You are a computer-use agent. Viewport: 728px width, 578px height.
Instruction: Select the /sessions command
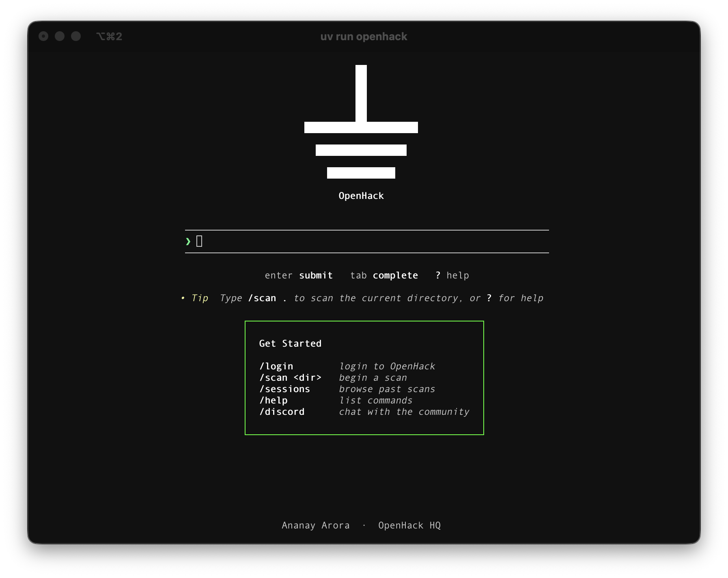284,389
